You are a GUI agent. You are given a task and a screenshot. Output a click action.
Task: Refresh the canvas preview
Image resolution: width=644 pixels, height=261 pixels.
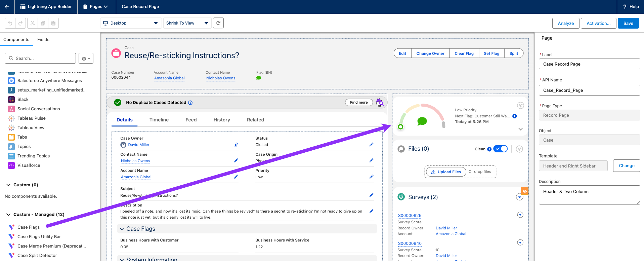218,23
